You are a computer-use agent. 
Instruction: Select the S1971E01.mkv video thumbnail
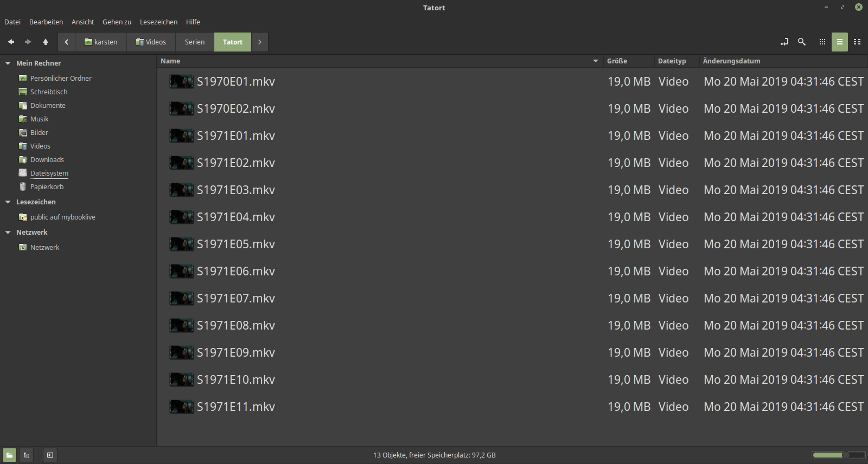pos(182,136)
